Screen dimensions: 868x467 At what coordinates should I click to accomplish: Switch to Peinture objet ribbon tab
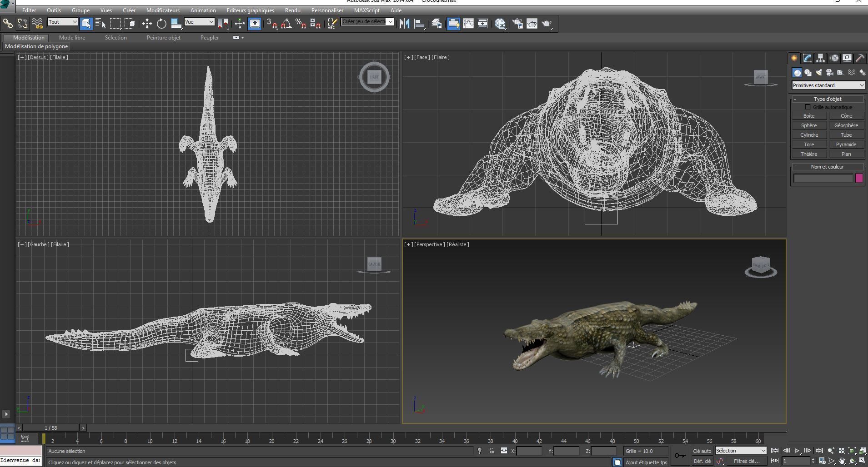pyautogui.click(x=163, y=38)
